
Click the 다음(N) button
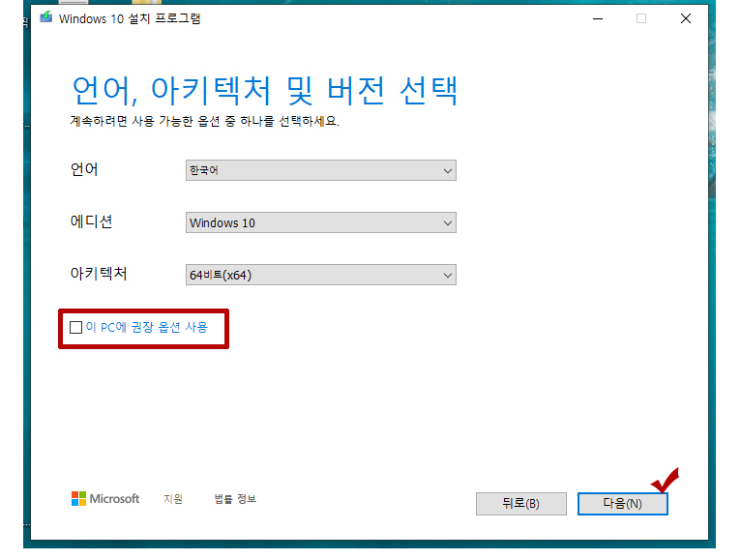[x=622, y=504]
